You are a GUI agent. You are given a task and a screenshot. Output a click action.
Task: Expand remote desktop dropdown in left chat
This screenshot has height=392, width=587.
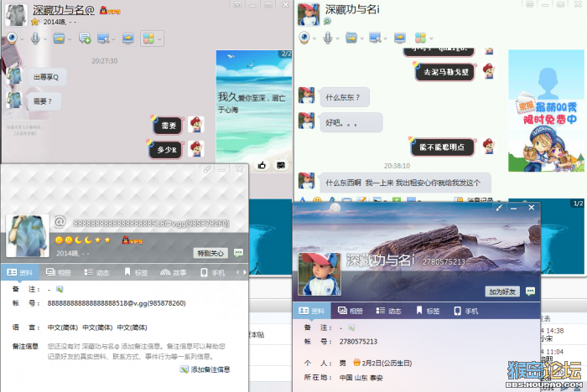[x=113, y=39]
